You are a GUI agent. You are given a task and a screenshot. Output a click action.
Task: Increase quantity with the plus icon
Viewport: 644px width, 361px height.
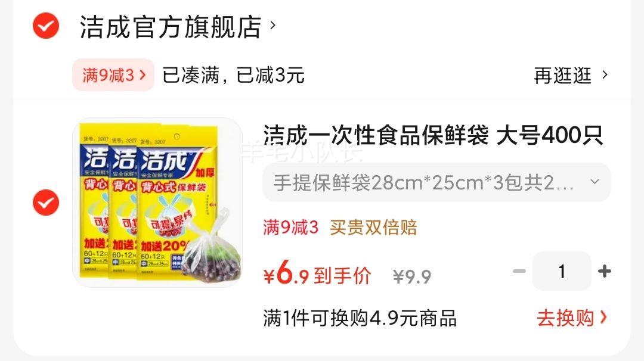[x=604, y=271]
